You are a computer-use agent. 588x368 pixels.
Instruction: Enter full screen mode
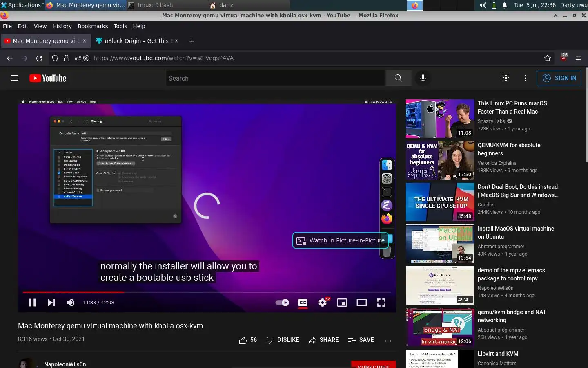[381, 303]
